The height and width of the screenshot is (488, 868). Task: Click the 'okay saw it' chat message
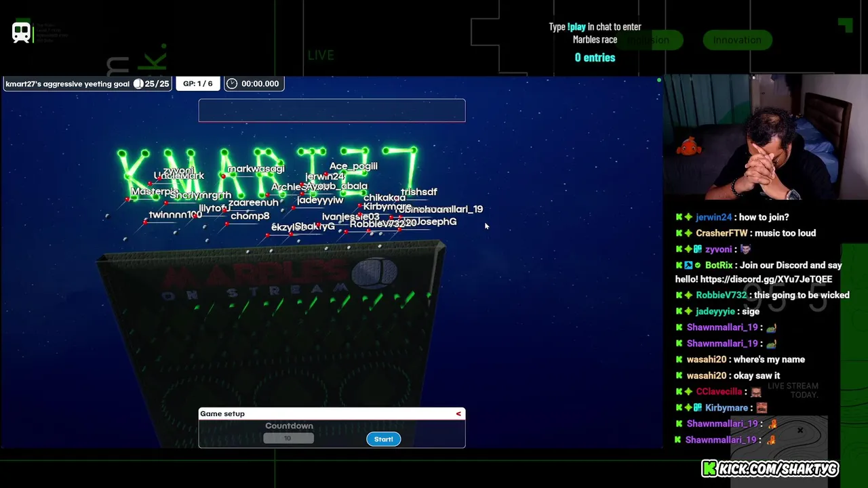(757, 375)
